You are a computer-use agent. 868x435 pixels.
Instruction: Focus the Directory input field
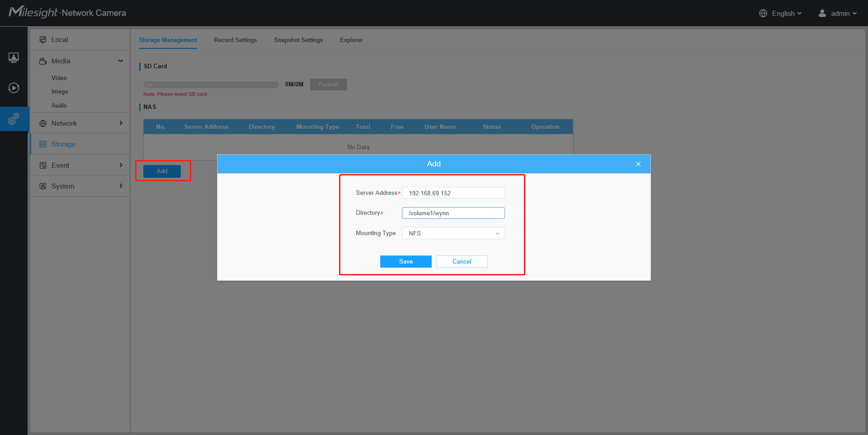pyautogui.click(x=453, y=213)
